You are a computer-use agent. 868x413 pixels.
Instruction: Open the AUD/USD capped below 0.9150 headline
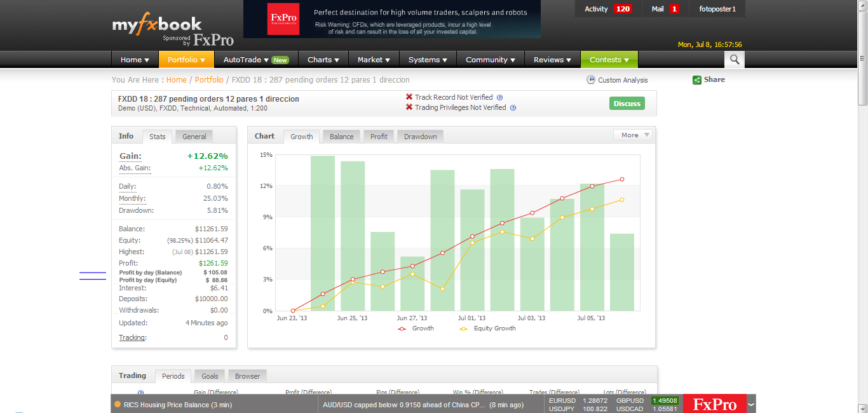point(403,405)
